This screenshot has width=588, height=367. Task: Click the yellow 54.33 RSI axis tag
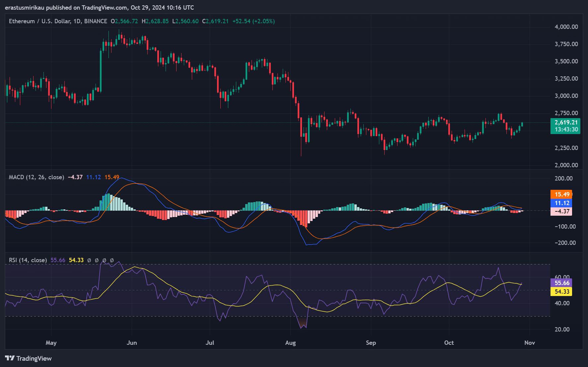(561, 292)
